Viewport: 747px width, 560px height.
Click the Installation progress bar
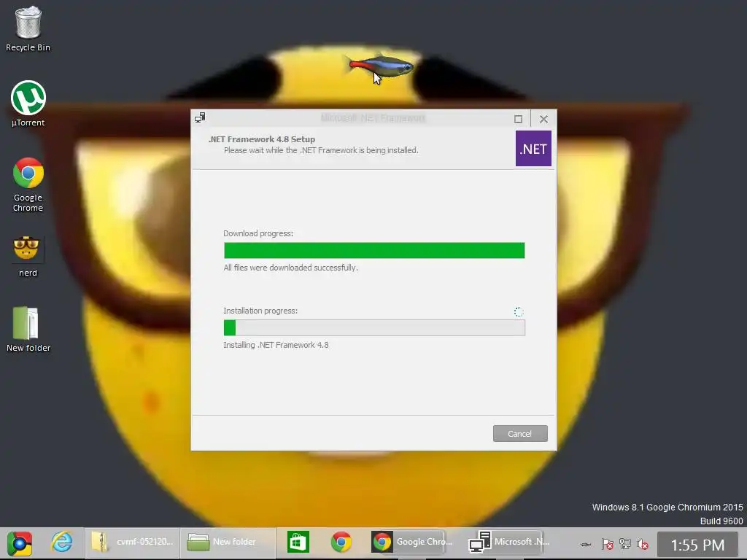374,327
